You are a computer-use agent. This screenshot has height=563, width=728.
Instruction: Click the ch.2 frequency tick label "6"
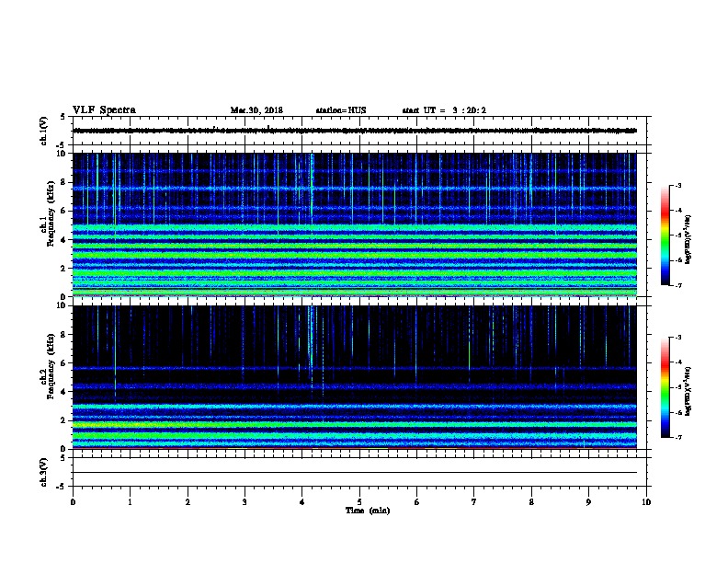(x=63, y=363)
